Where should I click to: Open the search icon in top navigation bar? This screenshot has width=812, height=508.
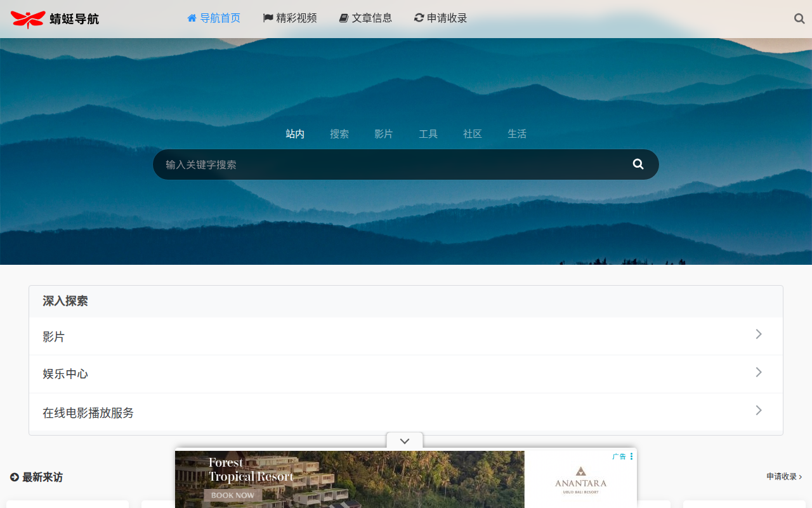pyautogui.click(x=799, y=18)
